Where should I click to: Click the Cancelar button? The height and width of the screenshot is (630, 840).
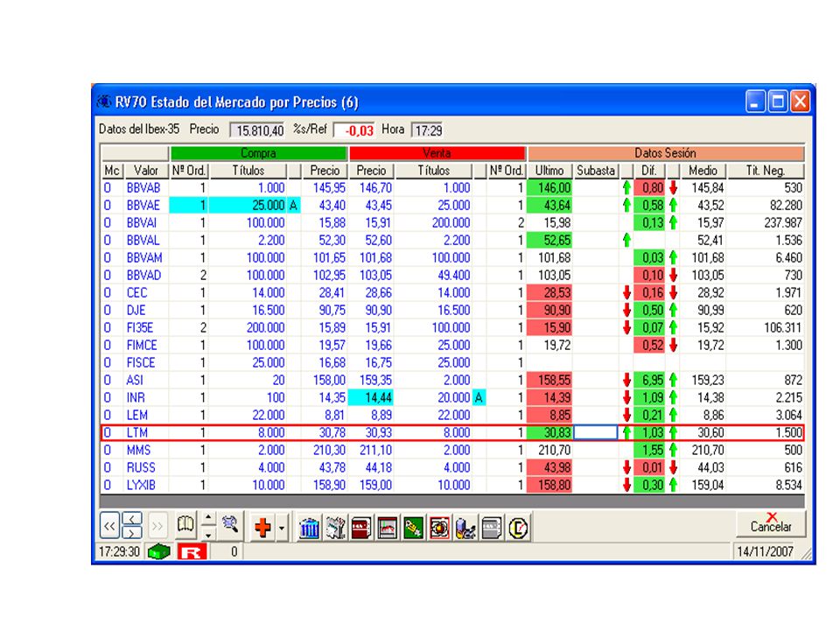(771, 523)
